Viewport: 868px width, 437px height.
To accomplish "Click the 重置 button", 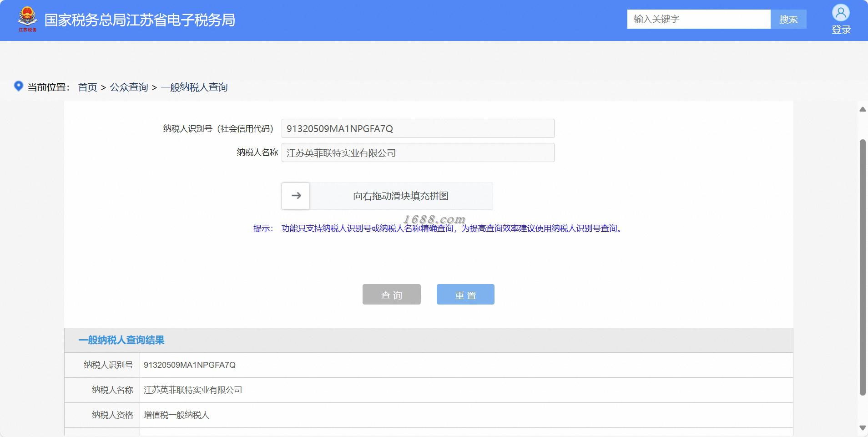I will click(465, 295).
